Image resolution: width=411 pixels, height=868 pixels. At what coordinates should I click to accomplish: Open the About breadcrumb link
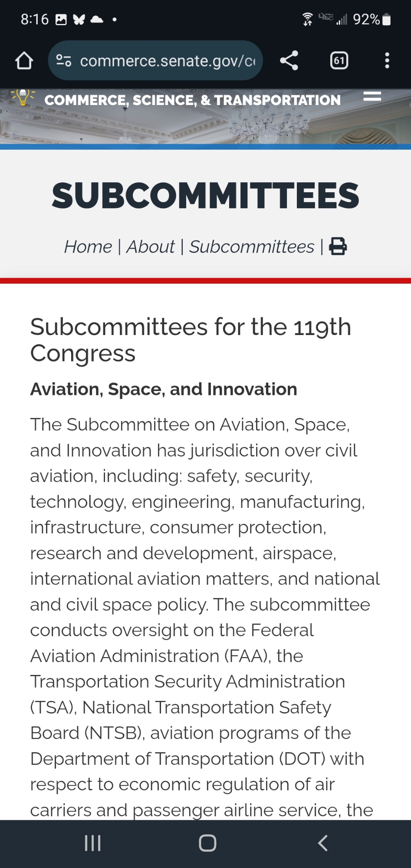click(150, 247)
